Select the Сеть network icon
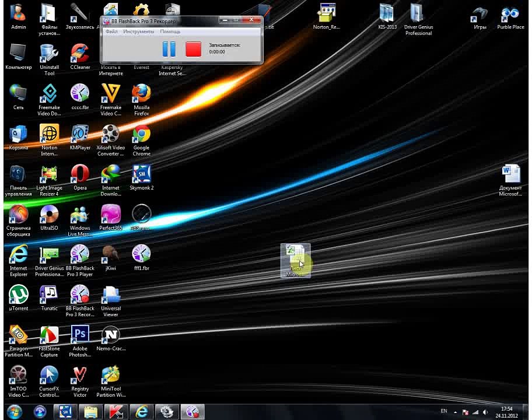The width and height of the screenshot is (532, 420). (18, 97)
